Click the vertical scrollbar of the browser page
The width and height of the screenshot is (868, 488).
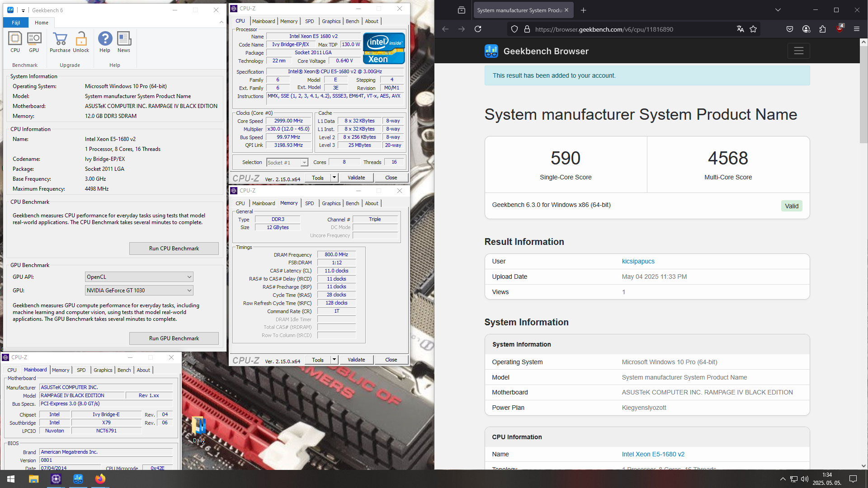point(863,95)
